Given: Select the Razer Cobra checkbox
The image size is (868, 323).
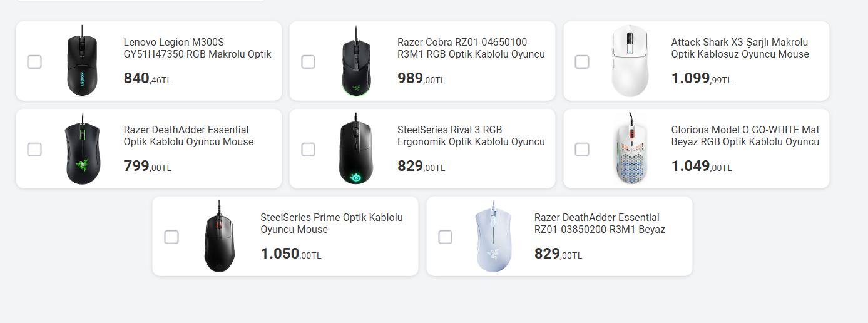Looking at the screenshot, I should [x=308, y=61].
